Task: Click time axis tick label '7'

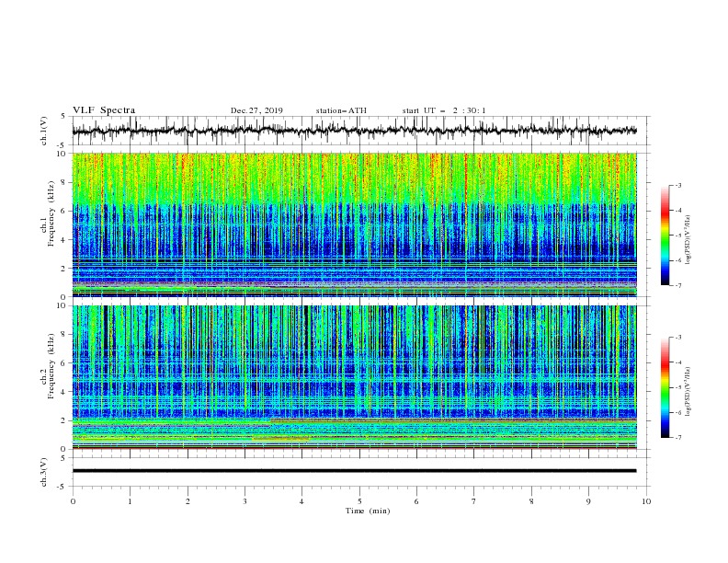Action: pyautogui.click(x=474, y=501)
